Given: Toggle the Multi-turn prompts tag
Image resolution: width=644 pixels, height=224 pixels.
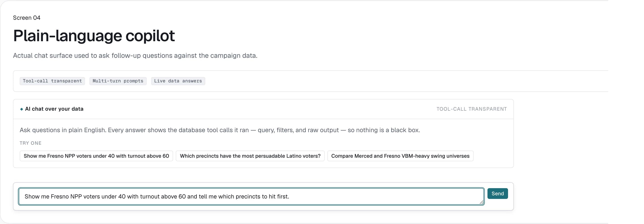Looking at the screenshot, I should point(118,81).
